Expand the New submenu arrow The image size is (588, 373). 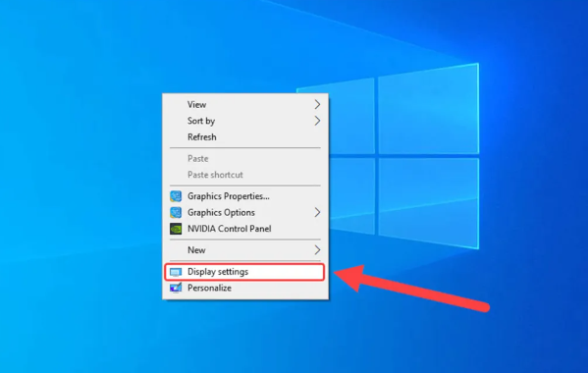click(x=317, y=250)
